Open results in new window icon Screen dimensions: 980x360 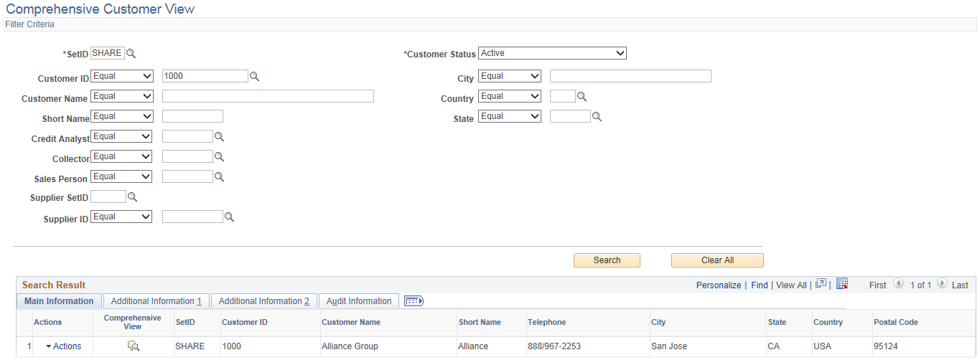pos(821,284)
